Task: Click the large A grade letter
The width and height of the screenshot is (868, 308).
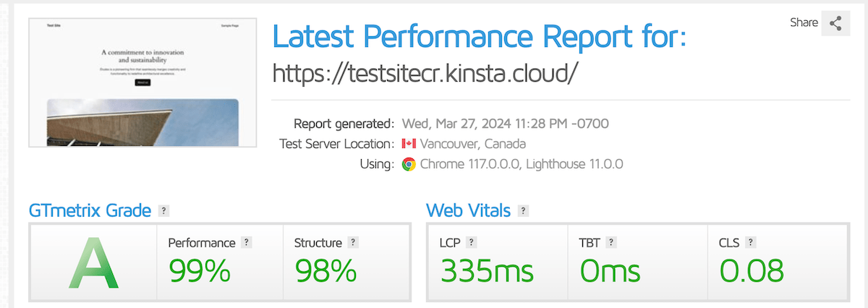Action: tap(93, 265)
